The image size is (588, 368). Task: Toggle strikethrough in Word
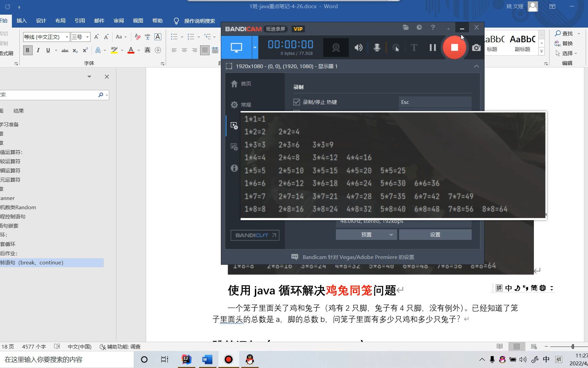(65, 50)
